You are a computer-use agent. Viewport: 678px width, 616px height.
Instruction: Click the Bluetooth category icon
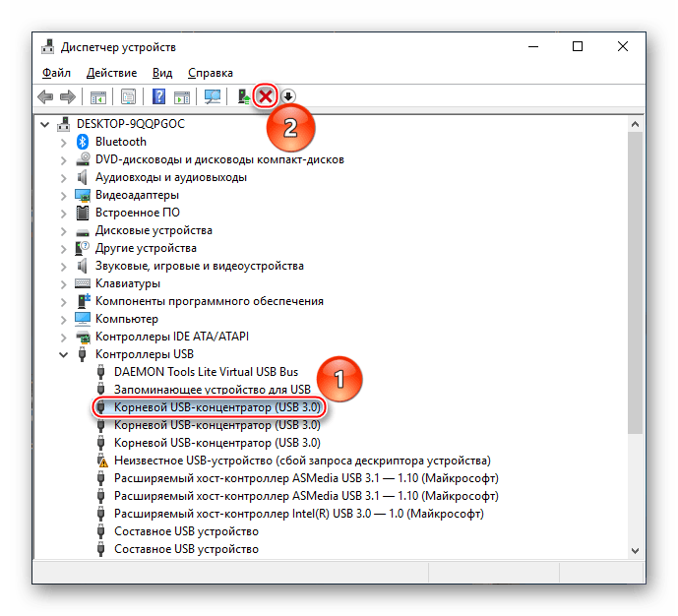82,142
